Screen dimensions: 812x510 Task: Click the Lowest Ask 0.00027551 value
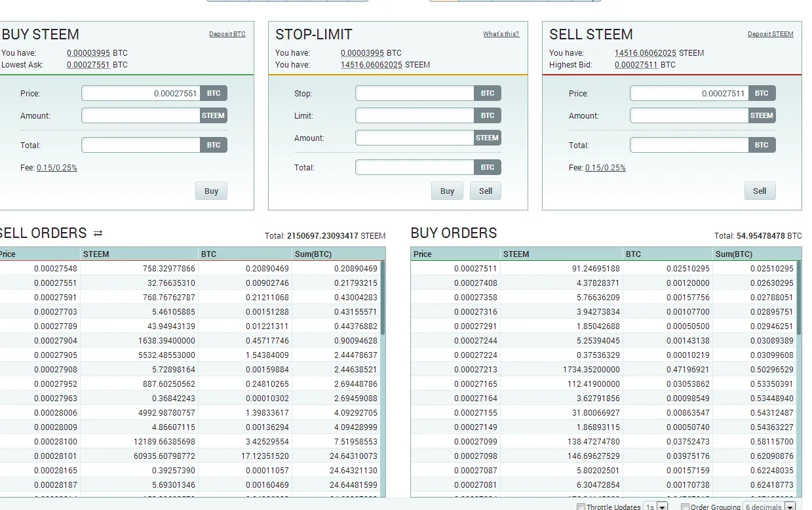click(x=88, y=65)
